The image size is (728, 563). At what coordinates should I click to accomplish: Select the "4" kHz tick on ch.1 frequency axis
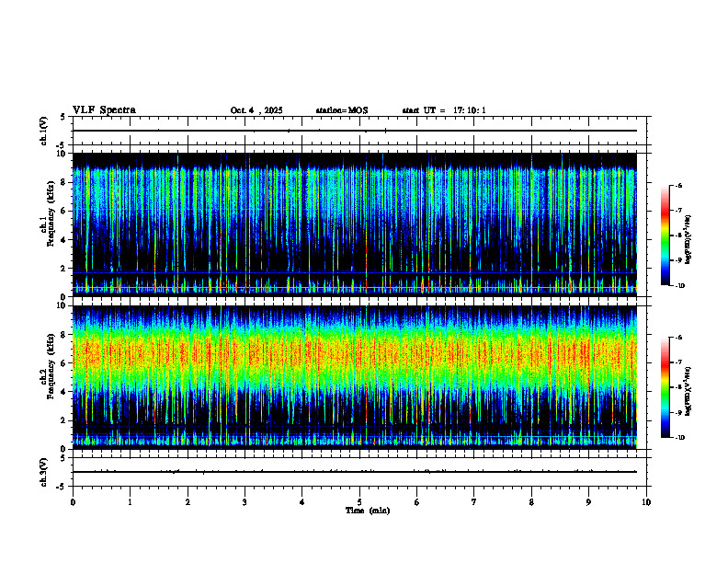(64, 240)
